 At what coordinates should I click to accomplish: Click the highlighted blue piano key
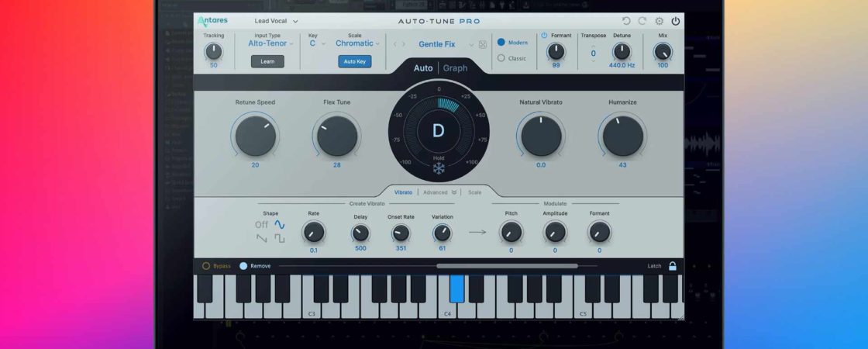456,289
